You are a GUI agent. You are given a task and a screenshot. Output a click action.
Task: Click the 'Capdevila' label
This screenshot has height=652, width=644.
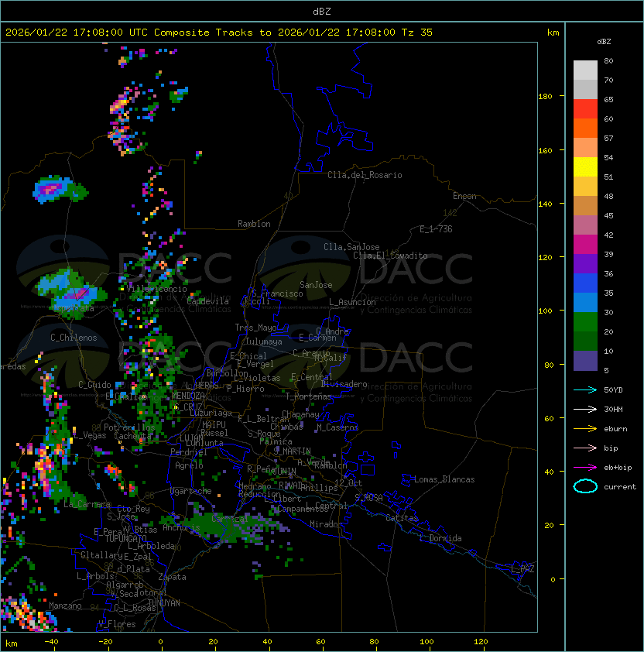tap(208, 301)
